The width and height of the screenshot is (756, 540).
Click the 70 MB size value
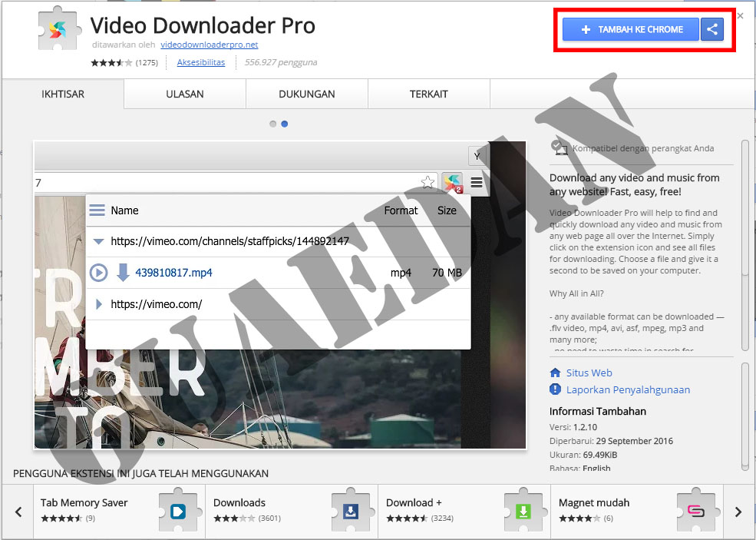tap(447, 273)
